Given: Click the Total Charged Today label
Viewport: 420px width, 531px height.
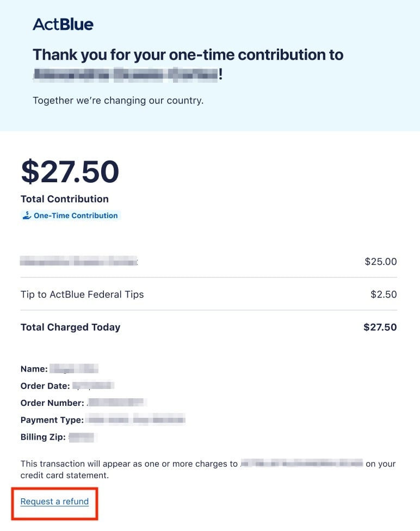Looking at the screenshot, I should [70, 327].
